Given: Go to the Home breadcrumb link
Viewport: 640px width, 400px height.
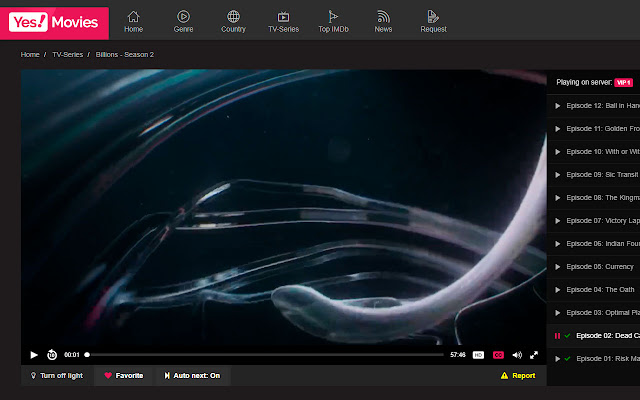Looking at the screenshot, I should coord(30,55).
